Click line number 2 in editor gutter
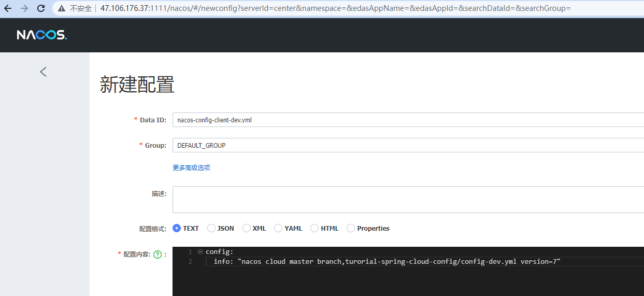Image resolution: width=644 pixels, height=296 pixels. tap(190, 262)
